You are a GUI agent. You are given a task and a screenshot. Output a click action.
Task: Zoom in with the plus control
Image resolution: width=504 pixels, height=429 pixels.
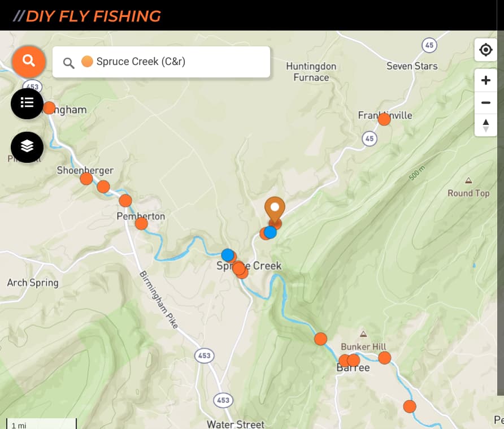pos(485,80)
